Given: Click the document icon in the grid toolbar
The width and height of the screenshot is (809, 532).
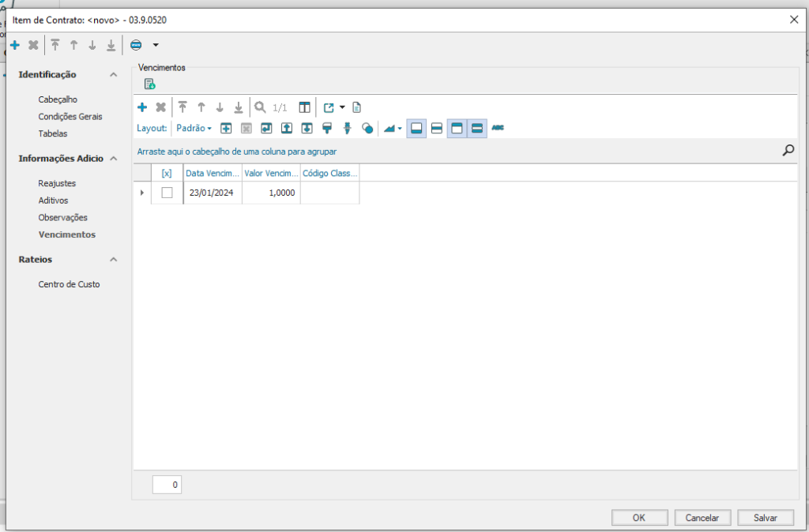Looking at the screenshot, I should (x=356, y=107).
